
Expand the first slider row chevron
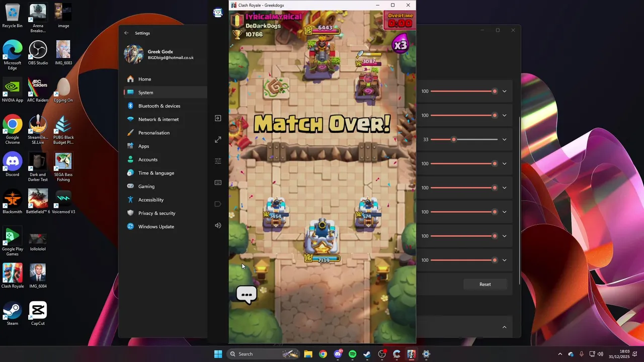[x=504, y=91]
